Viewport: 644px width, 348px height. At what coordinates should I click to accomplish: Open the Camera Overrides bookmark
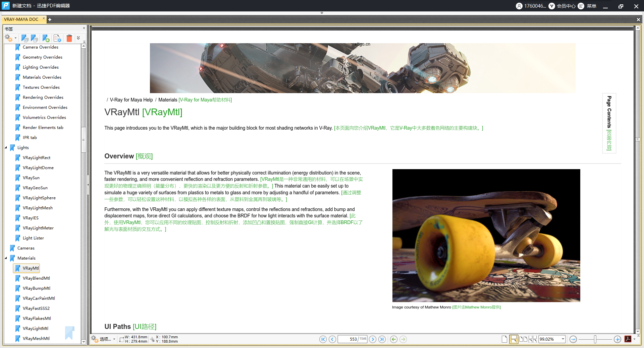[x=40, y=47]
